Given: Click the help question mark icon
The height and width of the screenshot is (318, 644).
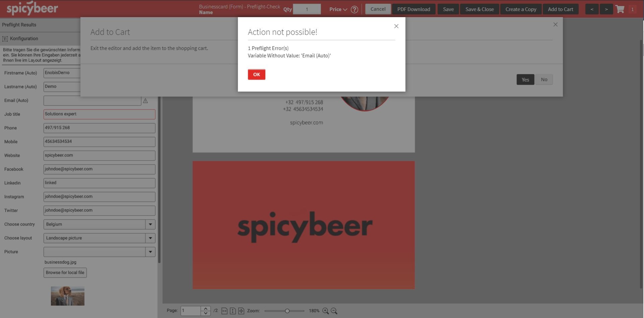Looking at the screenshot, I should (354, 9).
